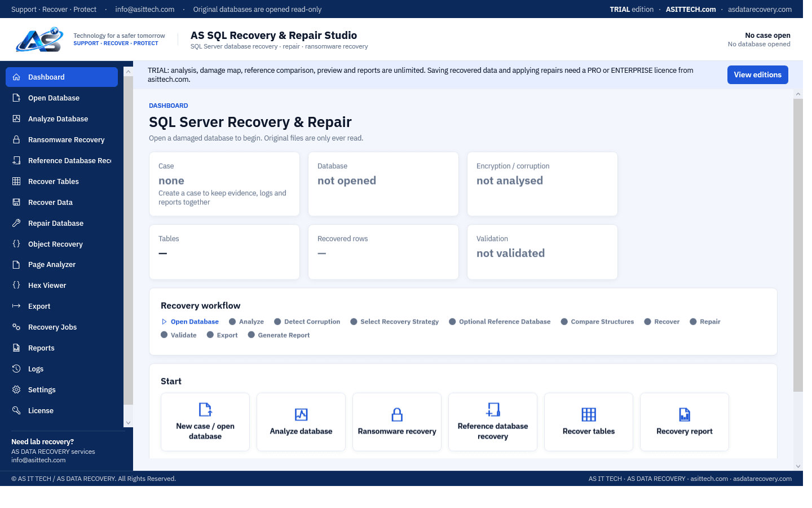Click the main content scrollbar thumb

point(798,245)
